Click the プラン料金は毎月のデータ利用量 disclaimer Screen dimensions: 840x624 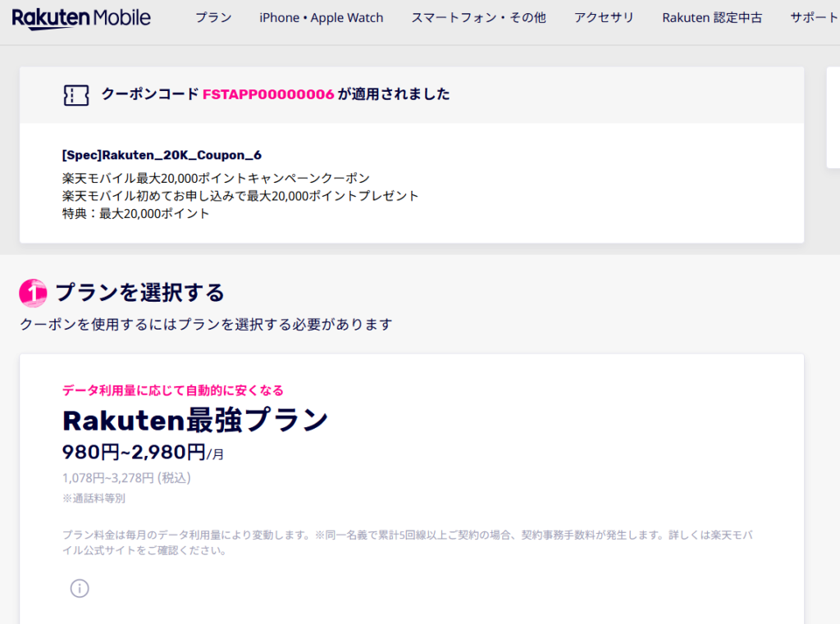[408, 543]
